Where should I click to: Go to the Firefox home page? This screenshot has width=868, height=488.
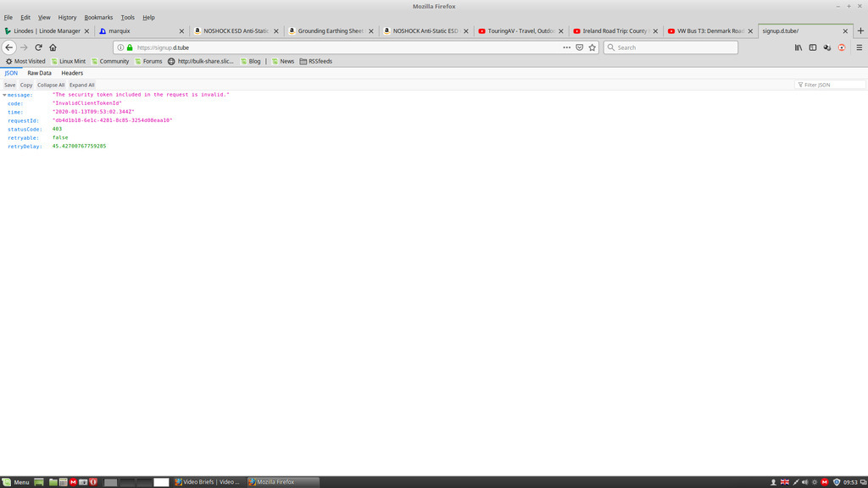(x=53, y=47)
